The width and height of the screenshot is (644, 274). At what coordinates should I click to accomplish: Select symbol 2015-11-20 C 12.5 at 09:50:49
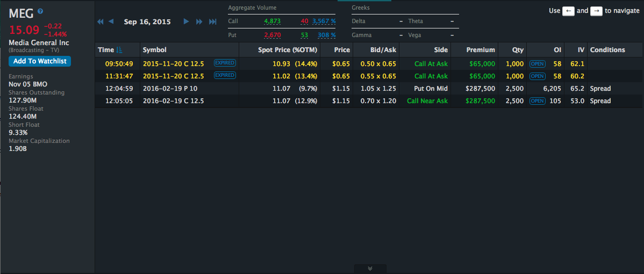coord(173,63)
